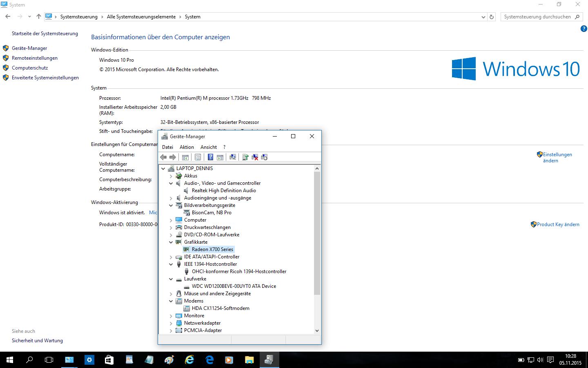Click the Back arrow in Geräte-Manager toolbar
Viewport: 588px width, 368px height.
click(163, 157)
